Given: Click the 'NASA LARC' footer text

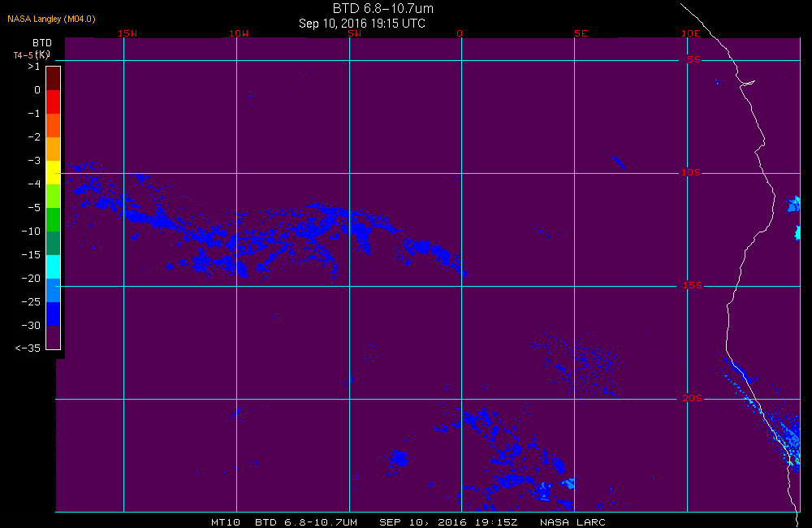Looking at the screenshot, I should [x=572, y=522].
